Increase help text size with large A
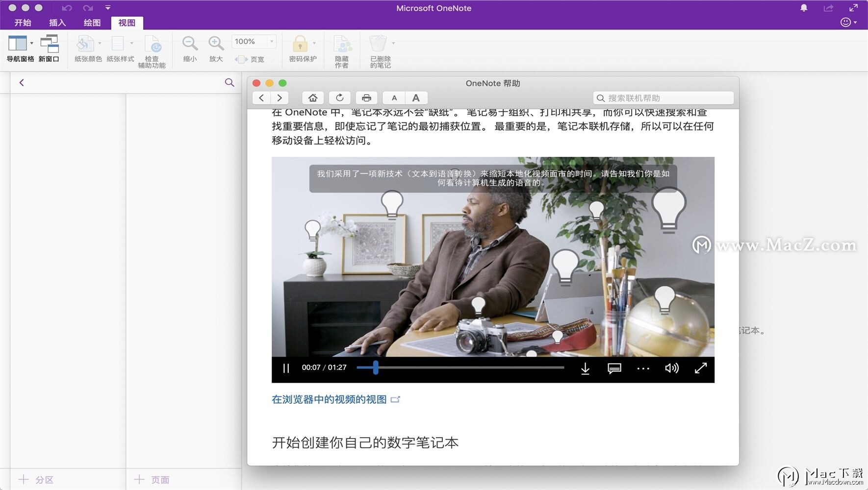This screenshot has width=868, height=490. tap(416, 98)
